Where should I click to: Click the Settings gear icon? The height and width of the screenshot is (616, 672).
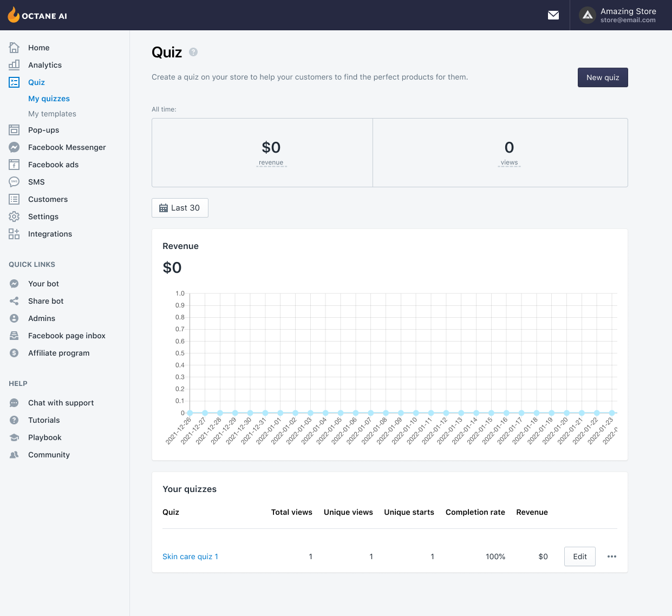tap(14, 217)
